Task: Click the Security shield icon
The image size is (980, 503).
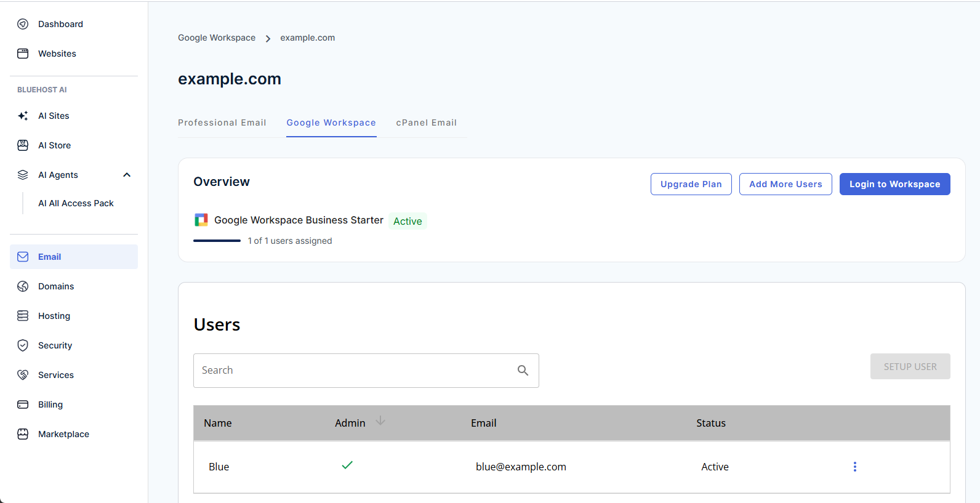Action: click(23, 345)
